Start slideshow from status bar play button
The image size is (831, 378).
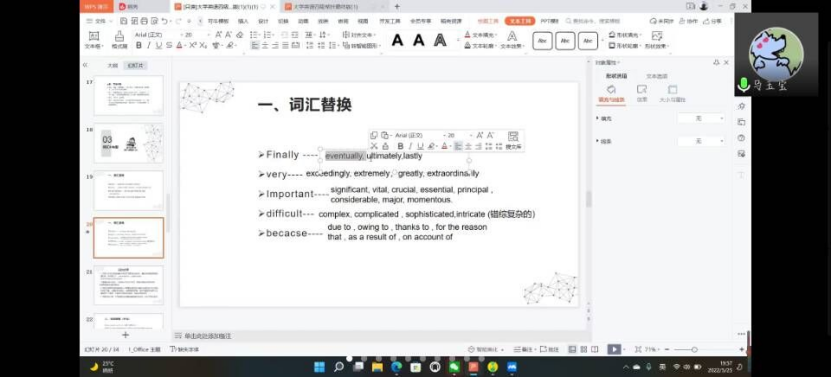point(613,349)
